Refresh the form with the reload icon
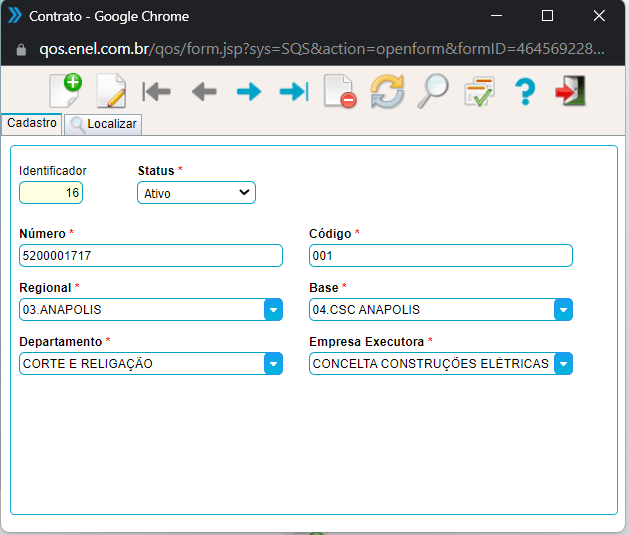Screen dimensions: 629x535 click(x=386, y=91)
